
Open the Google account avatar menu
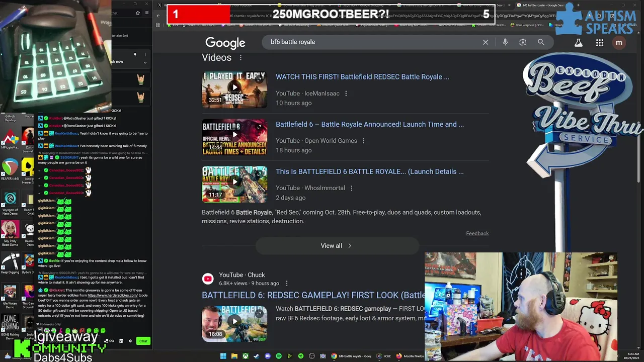pyautogui.click(x=619, y=43)
